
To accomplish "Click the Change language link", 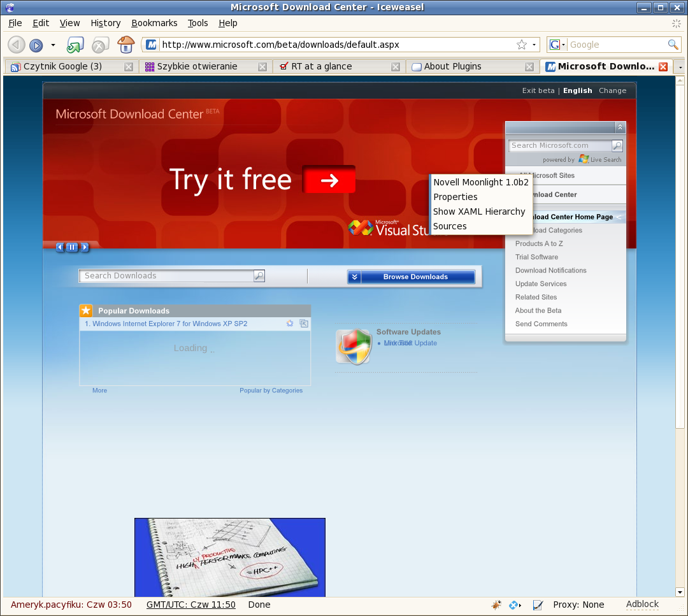I will 613,90.
